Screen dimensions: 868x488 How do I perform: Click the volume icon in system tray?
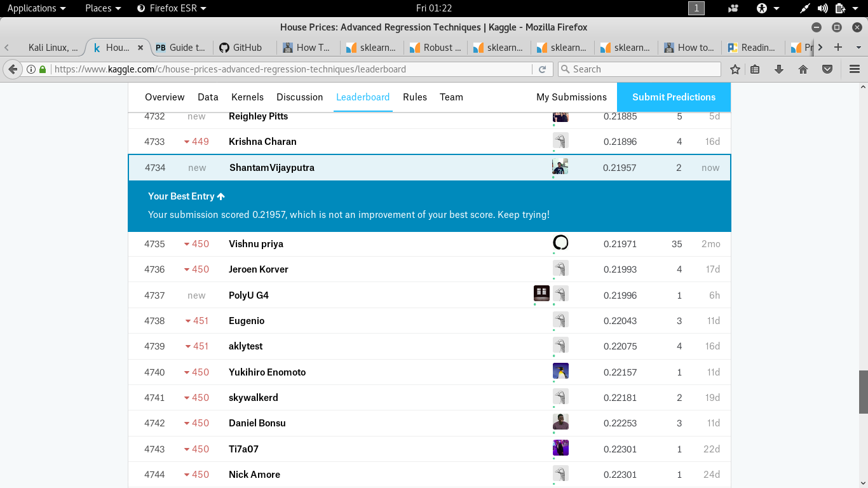pos(823,8)
